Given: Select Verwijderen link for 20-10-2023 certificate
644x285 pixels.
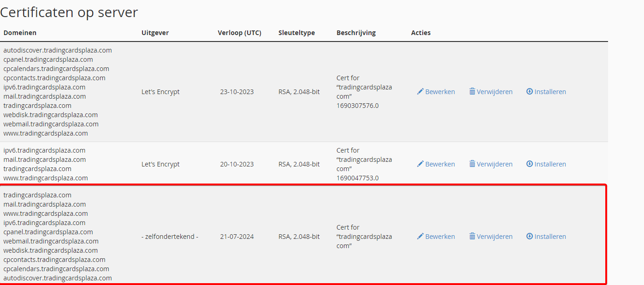Looking at the screenshot, I should tap(495, 164).
